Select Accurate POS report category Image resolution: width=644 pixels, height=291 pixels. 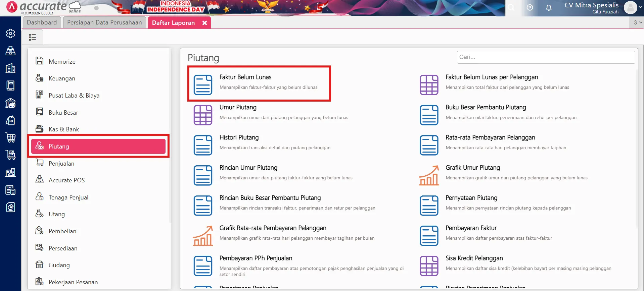click(x=99, y=180)
